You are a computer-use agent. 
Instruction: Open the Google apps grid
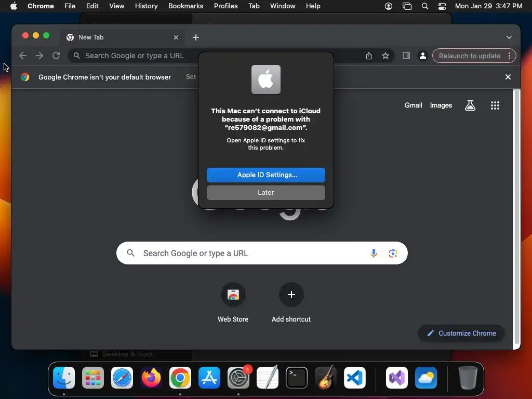(495, 105)
